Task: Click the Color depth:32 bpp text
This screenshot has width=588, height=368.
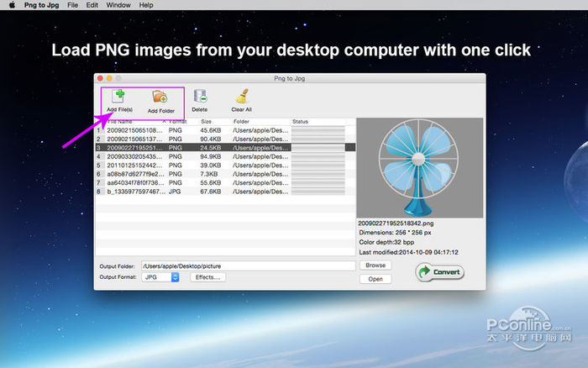Action: click(x=386, y=242)
